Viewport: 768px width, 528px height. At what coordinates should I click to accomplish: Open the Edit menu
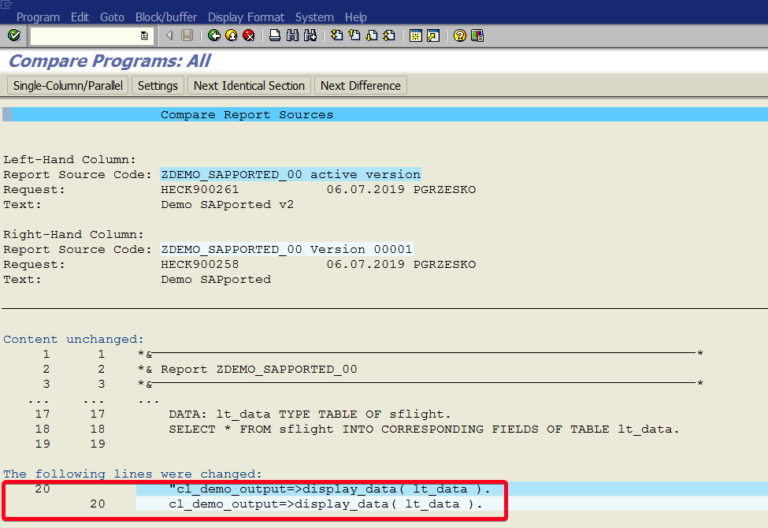click(79, 17)
